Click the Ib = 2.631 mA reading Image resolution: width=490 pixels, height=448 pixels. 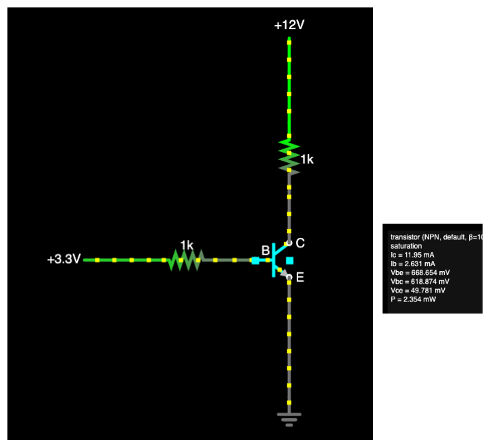tap(413, 264)
